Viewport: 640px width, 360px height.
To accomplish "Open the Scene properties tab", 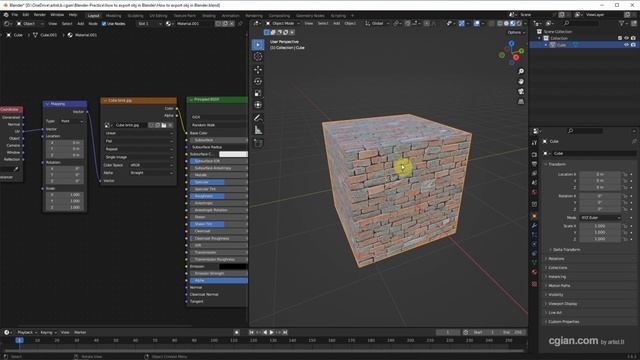I will [x=534, y=182].
